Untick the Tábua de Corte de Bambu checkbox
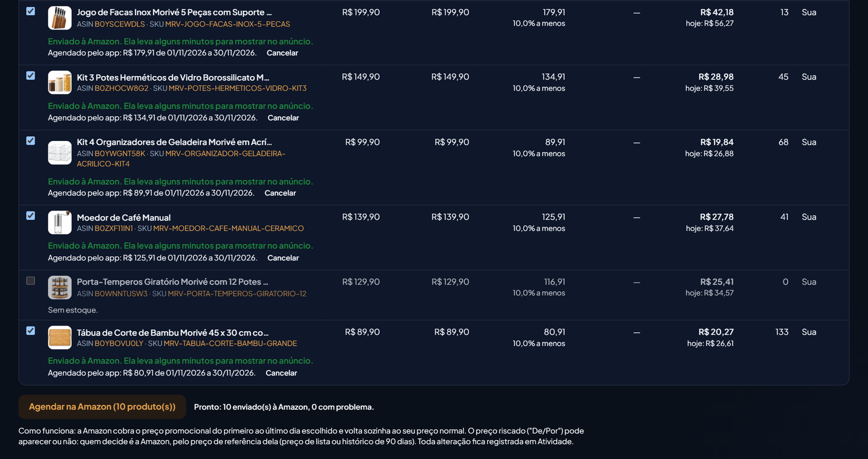 [31, 330]
